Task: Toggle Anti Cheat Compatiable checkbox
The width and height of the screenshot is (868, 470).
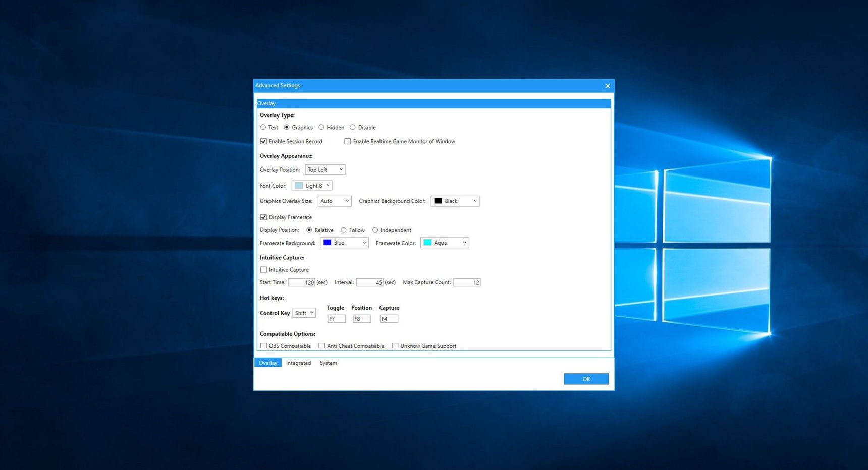Action: pyautogui.click(x=322, y=346)
